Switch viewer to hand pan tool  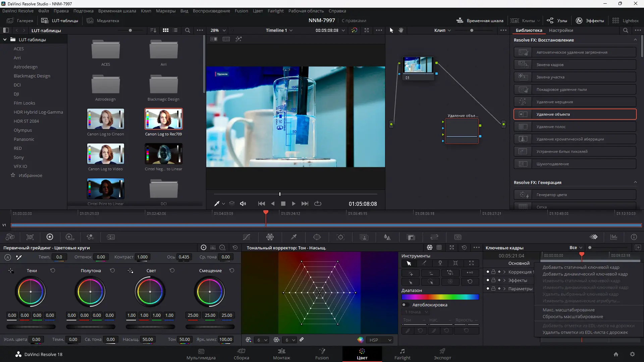point(401,30)
